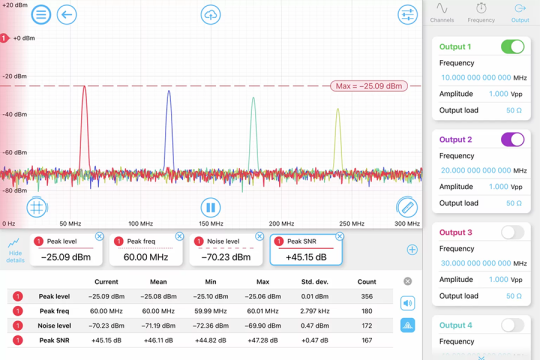This screenshot has width=540, height=360.
Task: Switch to the Output tab
Action: click(x=520, y=13)
